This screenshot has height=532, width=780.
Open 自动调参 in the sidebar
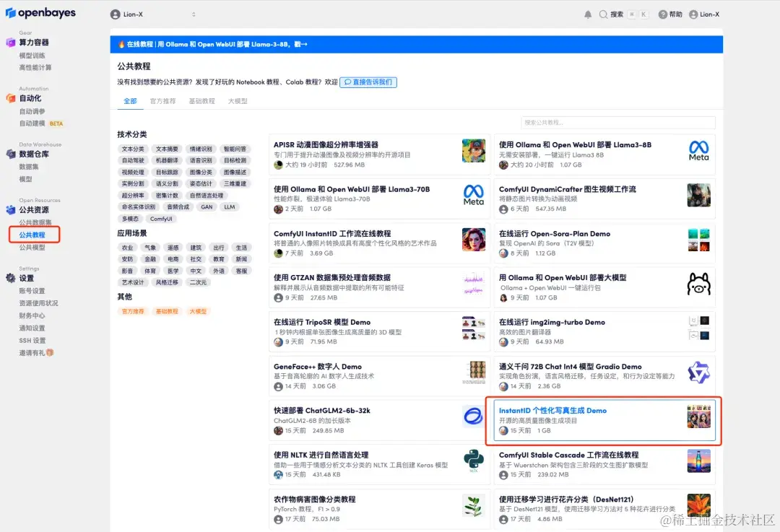[x=32, y=111]
